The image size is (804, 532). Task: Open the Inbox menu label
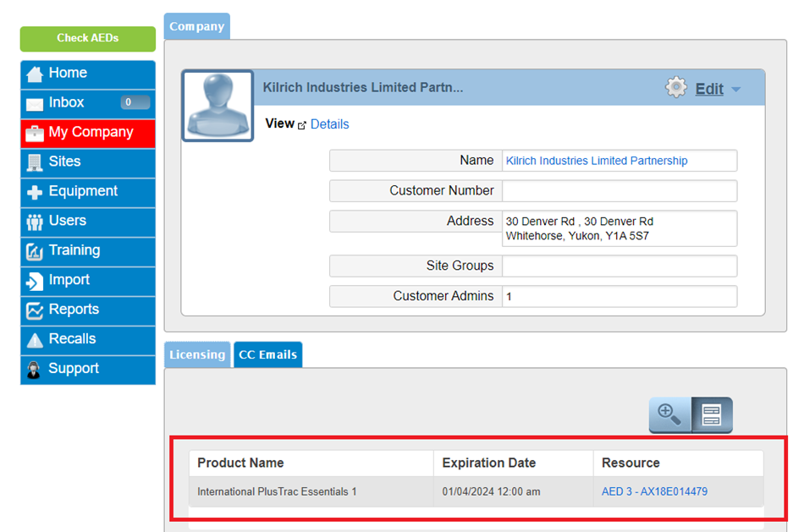[66, 102]
